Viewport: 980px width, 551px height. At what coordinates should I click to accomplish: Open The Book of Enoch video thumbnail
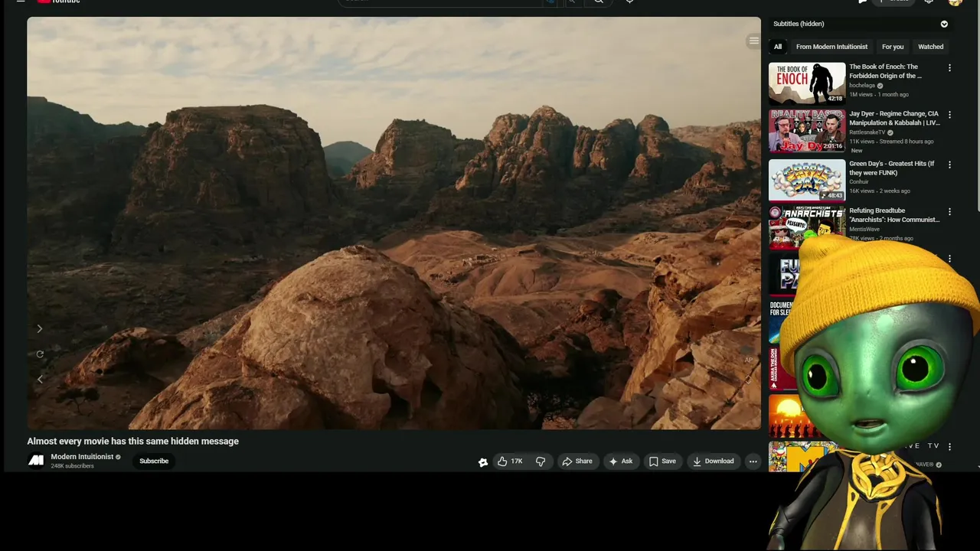[807, 83]
